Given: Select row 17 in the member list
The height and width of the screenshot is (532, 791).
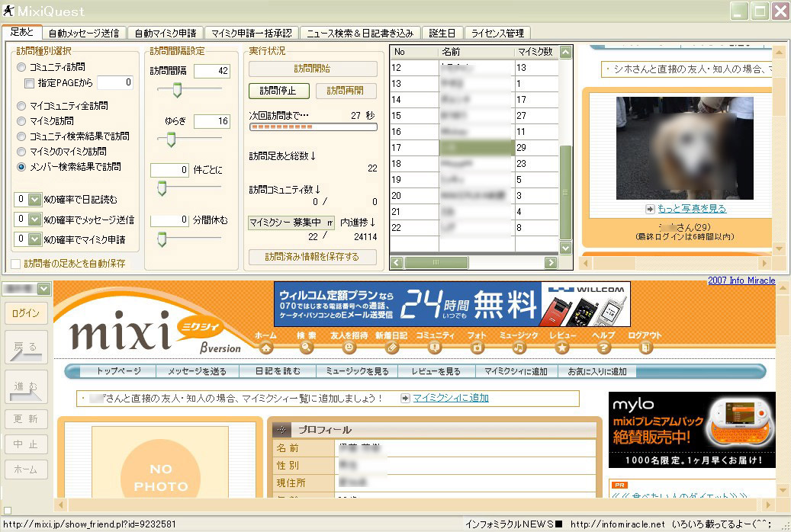Looking at the screenshot, I should click(474, 148).
